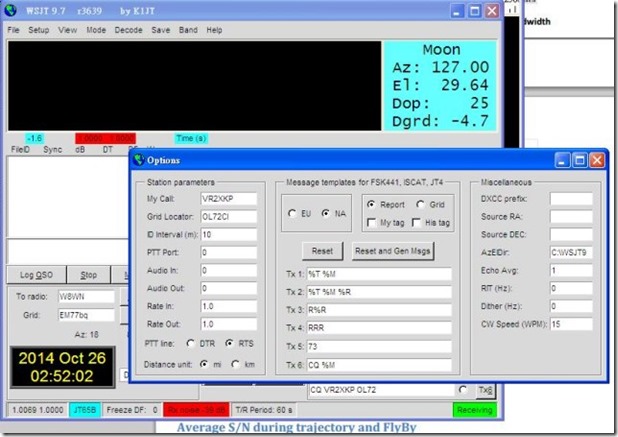Screen dimensions: 618x437
Task: Click the WSJT globe icon in title bar
Action: 11,10
